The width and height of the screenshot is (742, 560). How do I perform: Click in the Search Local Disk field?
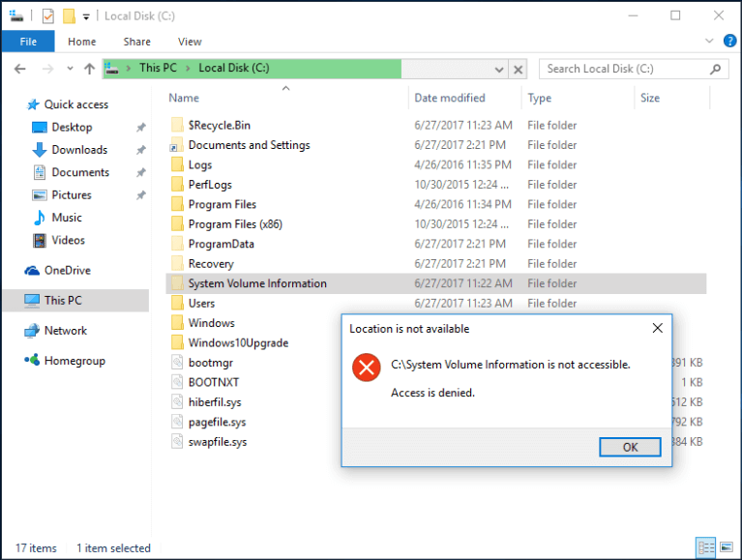624,69
